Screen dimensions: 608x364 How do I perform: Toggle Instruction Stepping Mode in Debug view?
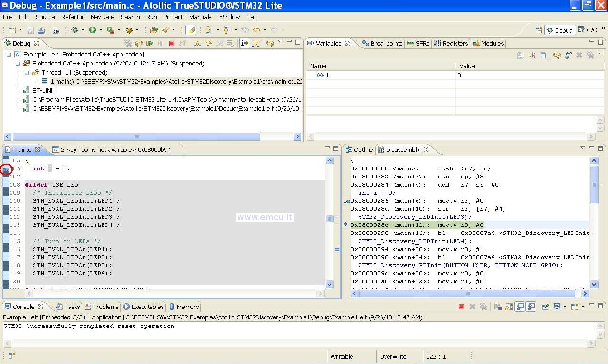pos(245,43)
